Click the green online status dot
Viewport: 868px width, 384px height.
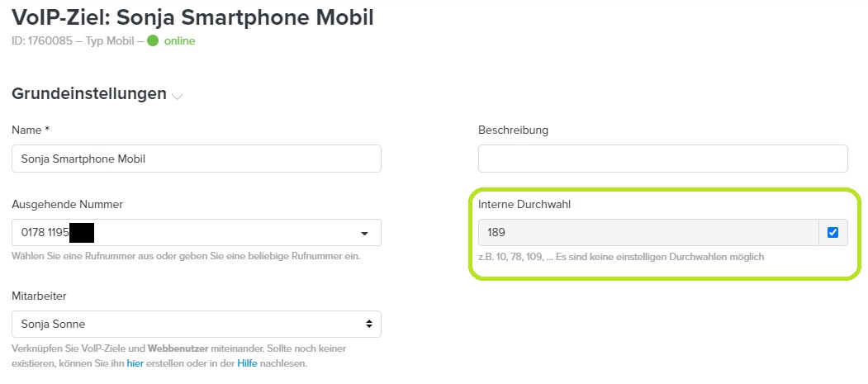pyautogui.click(x=153, y=40)
